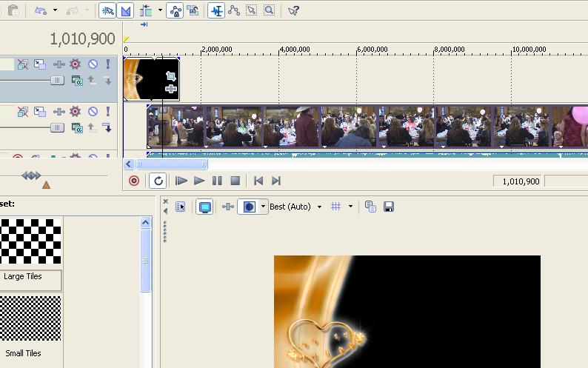
Task: Toggle Ignore Event Grouping
Action: click(193, 10)
